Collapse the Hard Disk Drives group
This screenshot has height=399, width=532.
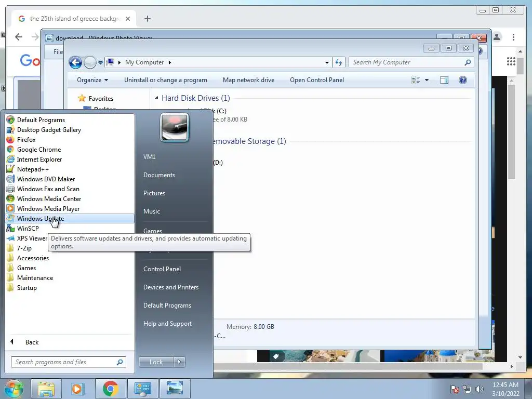pos(156,98)
